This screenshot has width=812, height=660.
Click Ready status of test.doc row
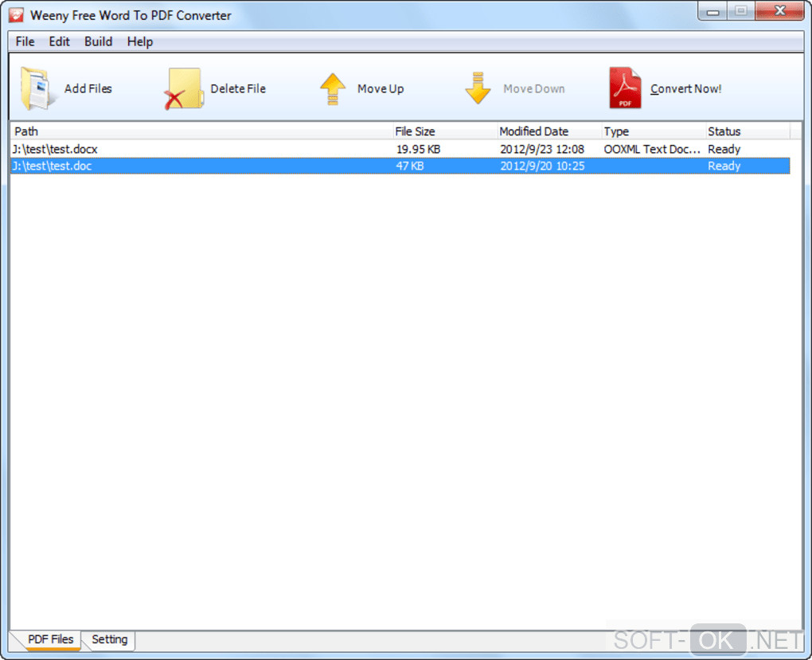point(724,166)
